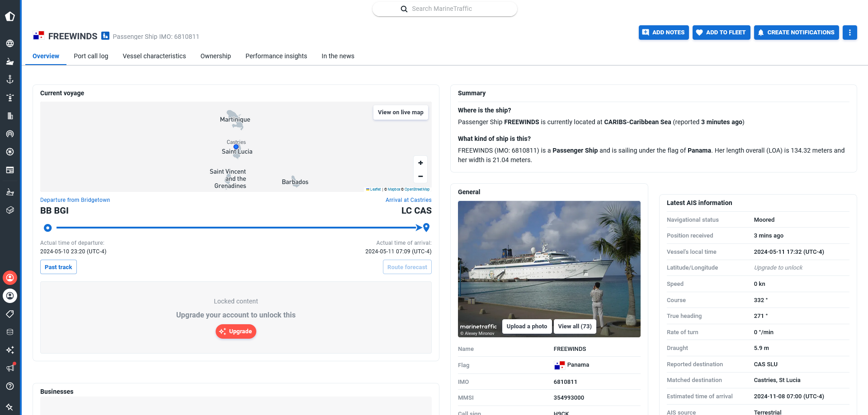Open the Past track button

pyautogui.click(x=58, y=267)
